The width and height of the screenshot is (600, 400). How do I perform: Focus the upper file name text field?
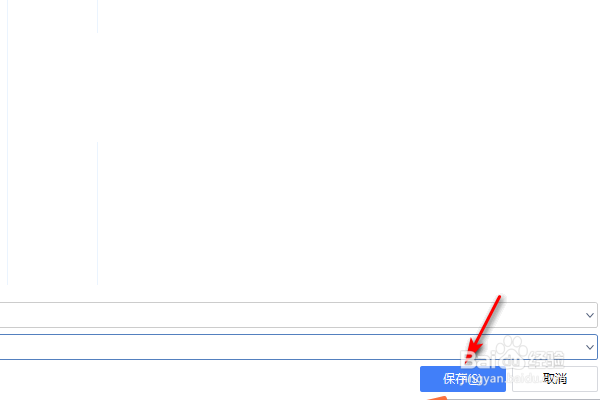coord(298,315)
